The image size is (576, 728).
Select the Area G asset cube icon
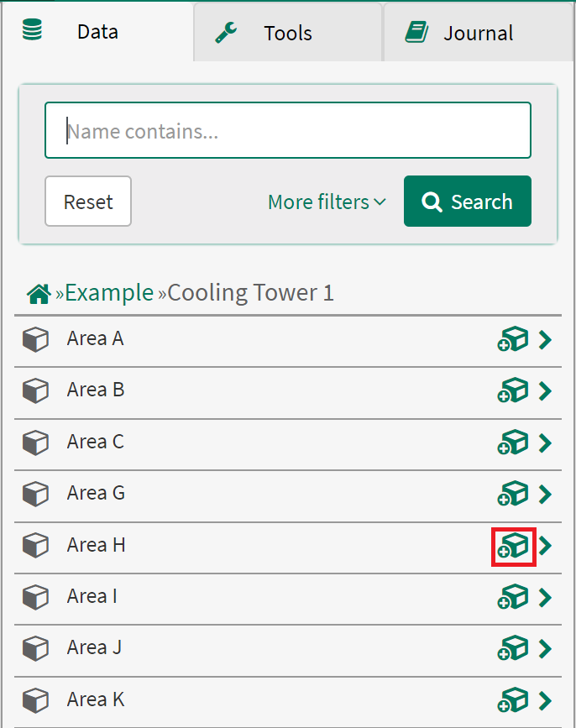(513, 495)
